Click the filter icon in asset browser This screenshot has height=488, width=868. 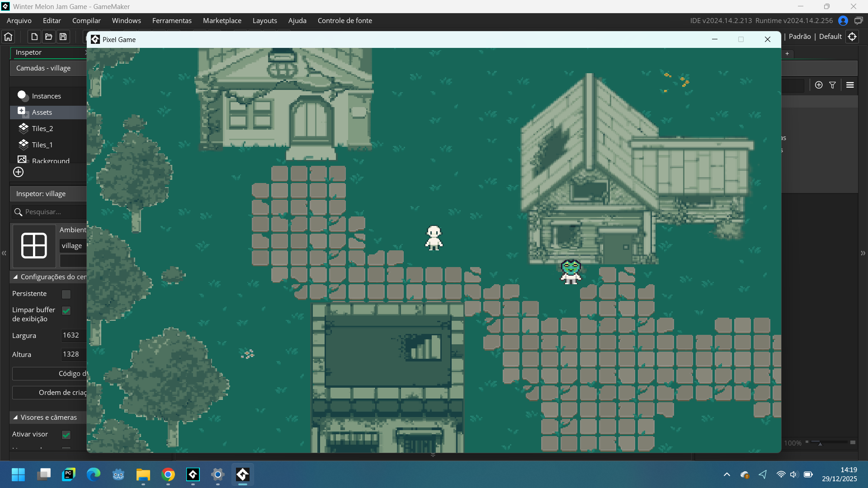[832, 85]
